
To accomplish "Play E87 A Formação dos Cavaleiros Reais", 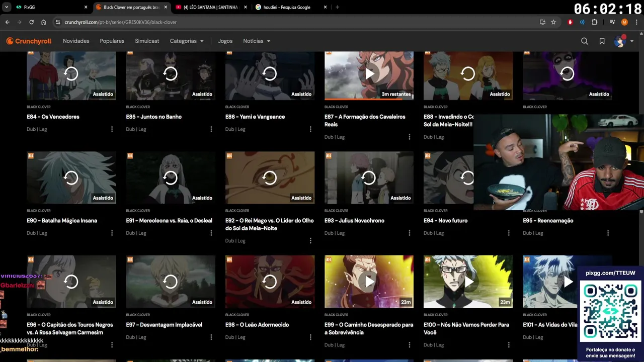I will [x=369, y=74].
